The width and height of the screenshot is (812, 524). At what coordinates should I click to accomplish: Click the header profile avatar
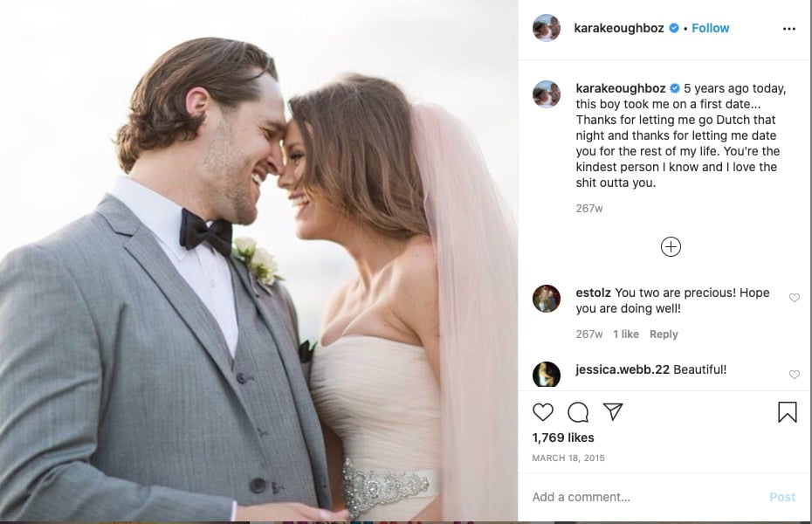point(547,28)
